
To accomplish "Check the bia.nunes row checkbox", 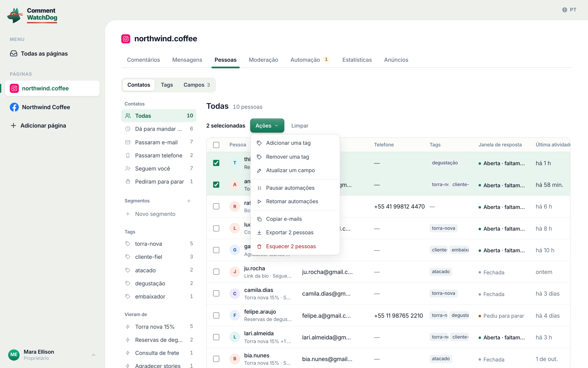I will (216, 359).
